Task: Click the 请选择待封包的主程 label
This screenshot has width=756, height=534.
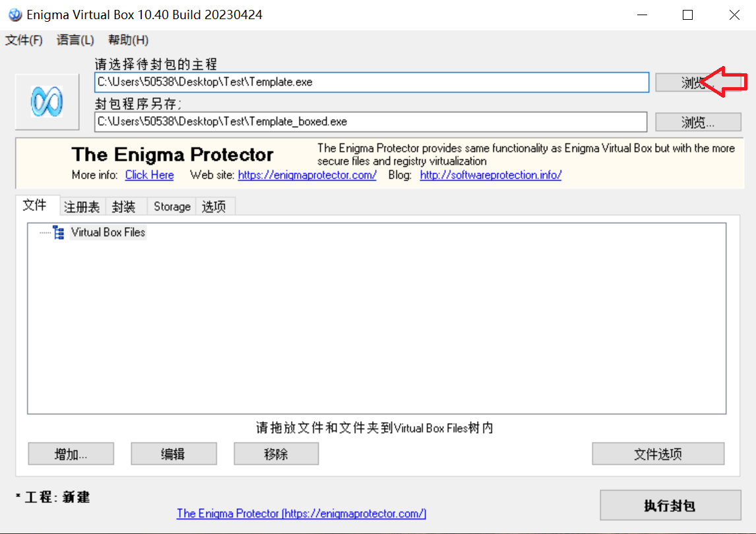Action: tap(156, 64)
